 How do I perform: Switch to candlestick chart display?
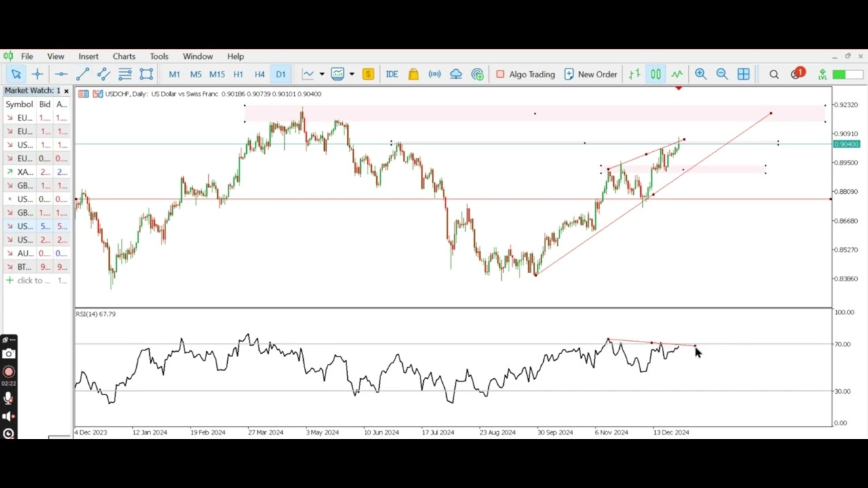point(656,75)
